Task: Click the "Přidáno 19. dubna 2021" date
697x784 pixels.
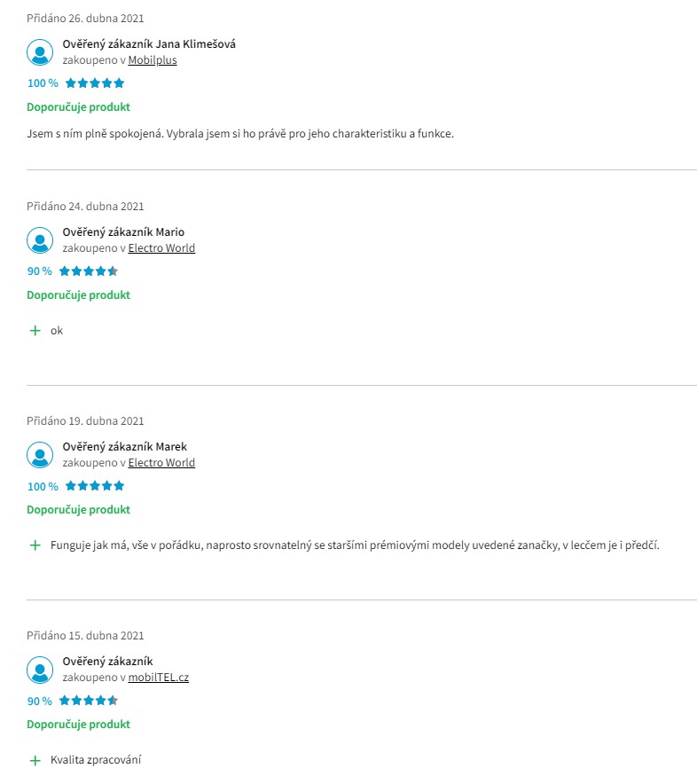Action: [x=85, y=421]
